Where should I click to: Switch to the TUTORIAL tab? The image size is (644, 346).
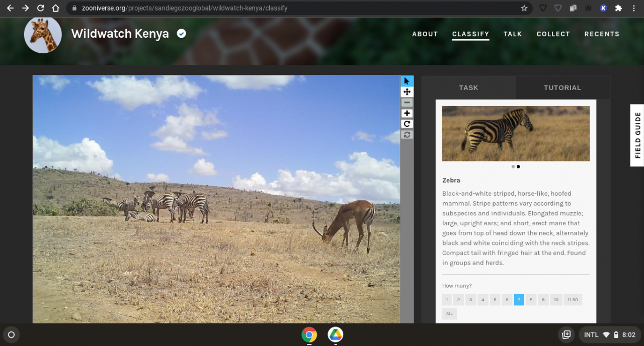[x=562, y=88]
